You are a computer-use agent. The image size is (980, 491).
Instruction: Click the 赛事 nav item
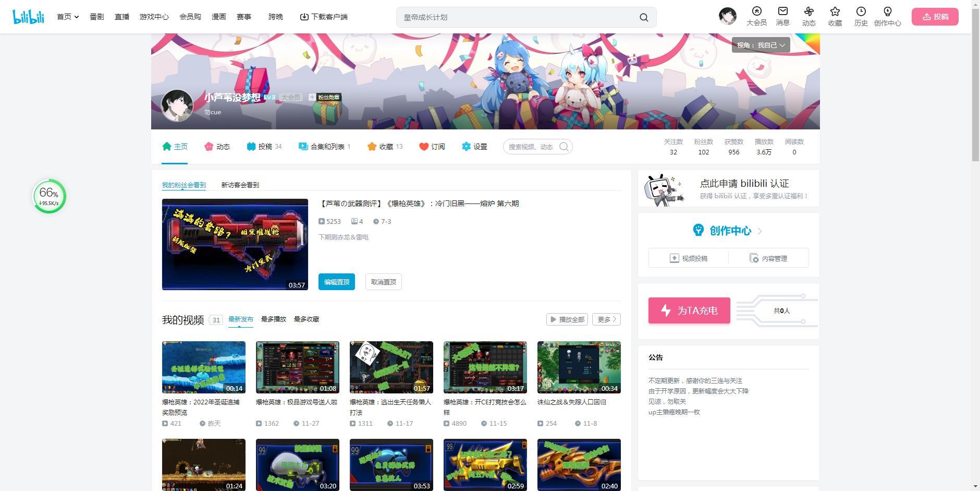[x=244, y=17]
